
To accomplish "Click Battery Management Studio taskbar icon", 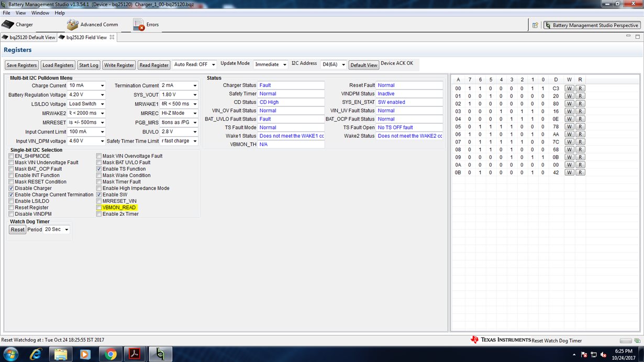I will pos(160,354).
